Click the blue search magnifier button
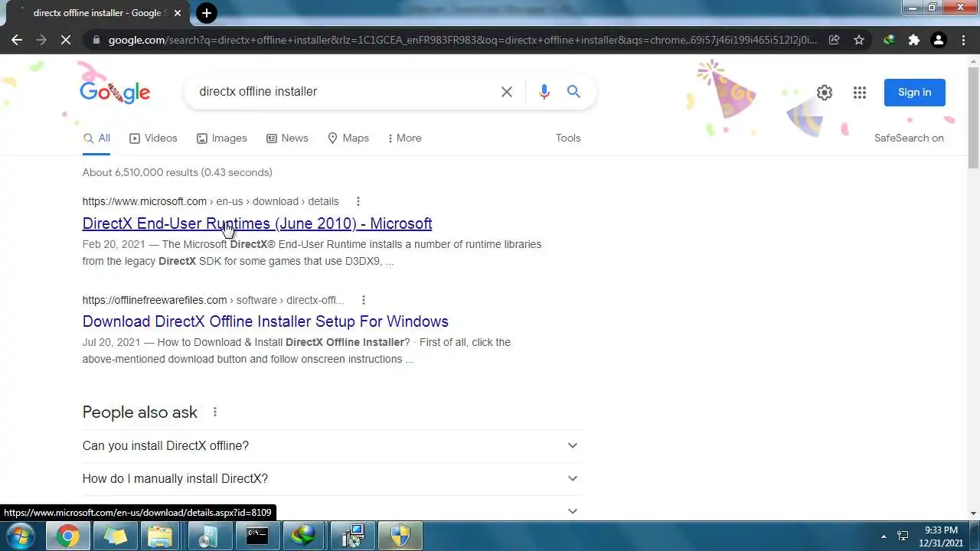The image size is (980, 551). click(x=573, y=92)
